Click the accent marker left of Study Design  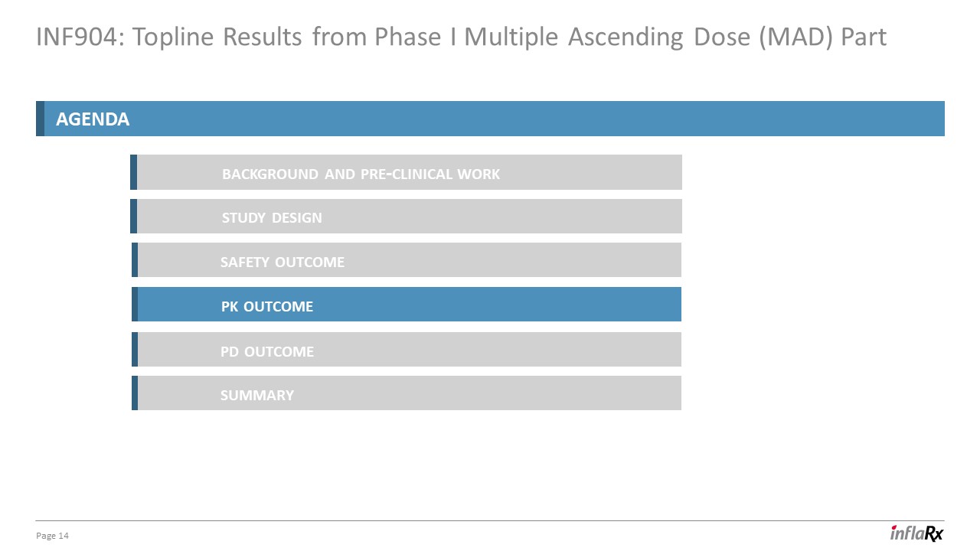pos(133,217)
